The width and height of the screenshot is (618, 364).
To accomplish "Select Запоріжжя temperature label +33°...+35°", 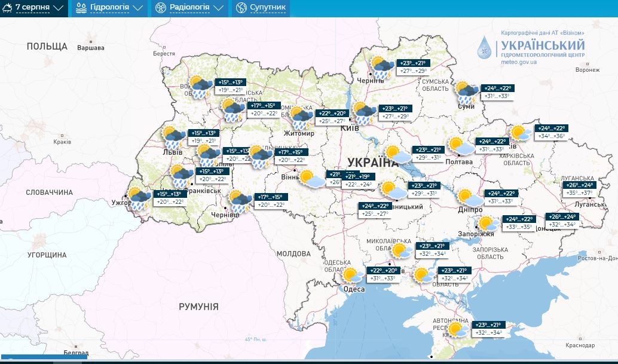I will click(519, 227).
